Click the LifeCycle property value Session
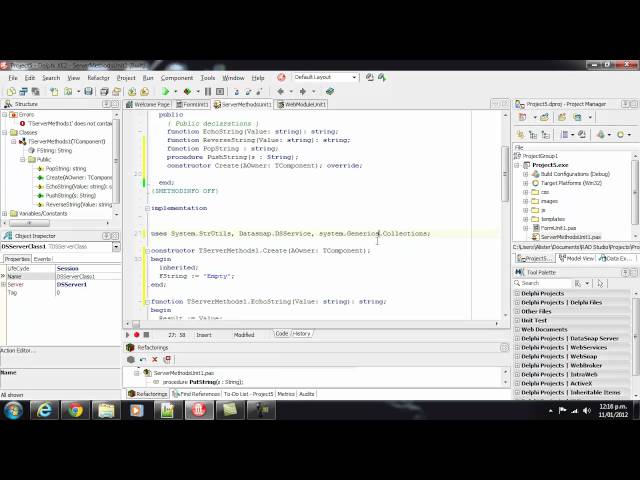The image size is (640, 480). 88,269
